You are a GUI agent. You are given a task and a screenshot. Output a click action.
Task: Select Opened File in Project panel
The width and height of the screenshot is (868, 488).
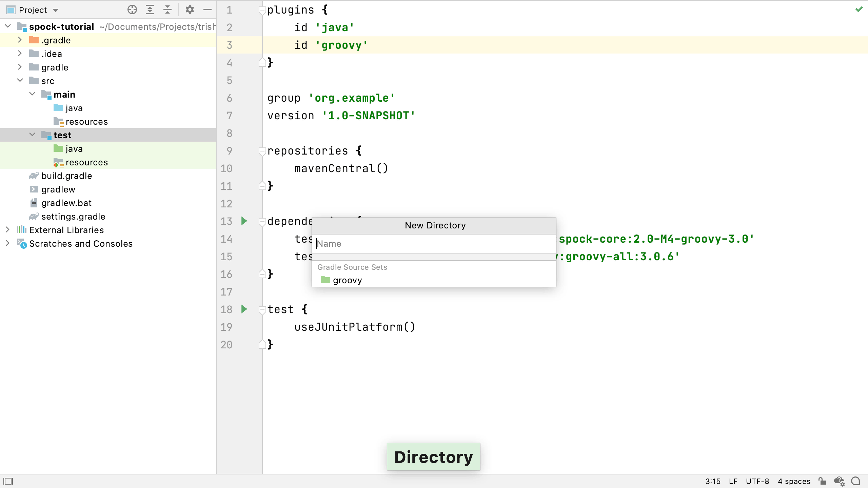click(132, 9)
